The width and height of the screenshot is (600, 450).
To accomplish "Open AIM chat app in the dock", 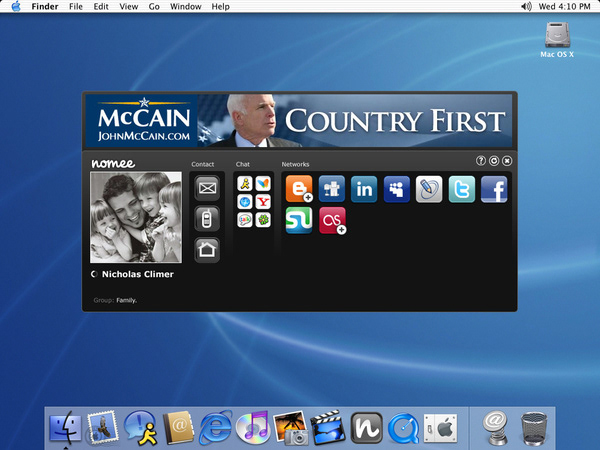I will (x=141, y=427).
